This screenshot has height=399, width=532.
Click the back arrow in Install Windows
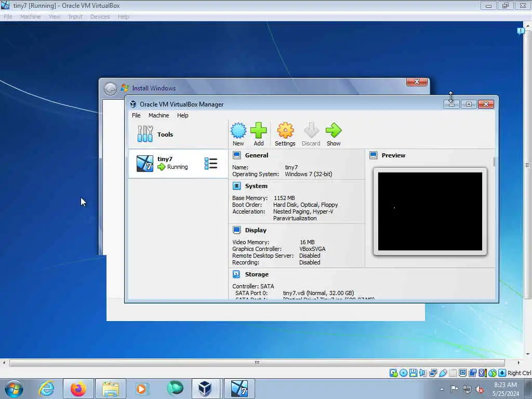(110, 88)
